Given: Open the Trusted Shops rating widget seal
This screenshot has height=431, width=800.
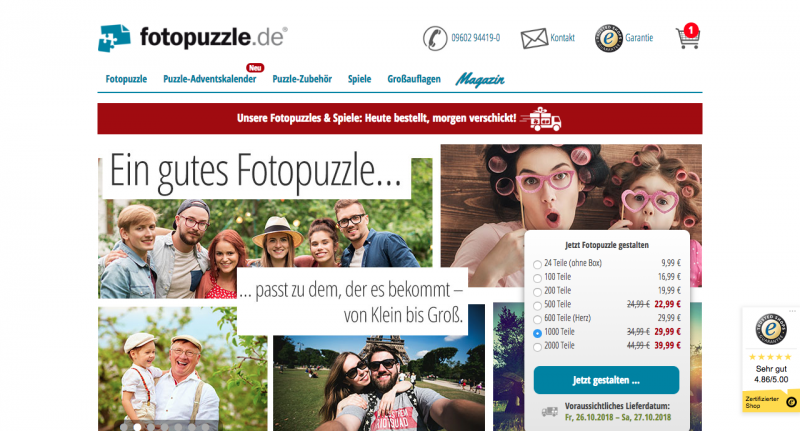Looking at the screenshot, I should tap(770, 329).
